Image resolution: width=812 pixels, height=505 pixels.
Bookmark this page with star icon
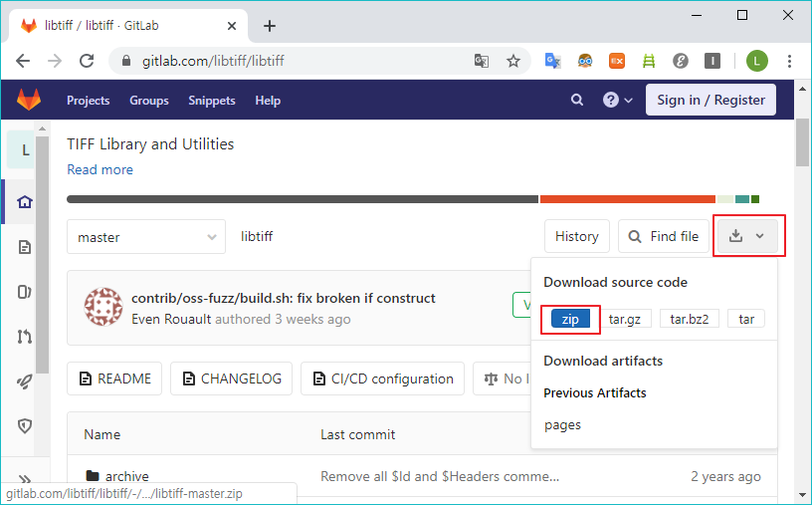513,61
